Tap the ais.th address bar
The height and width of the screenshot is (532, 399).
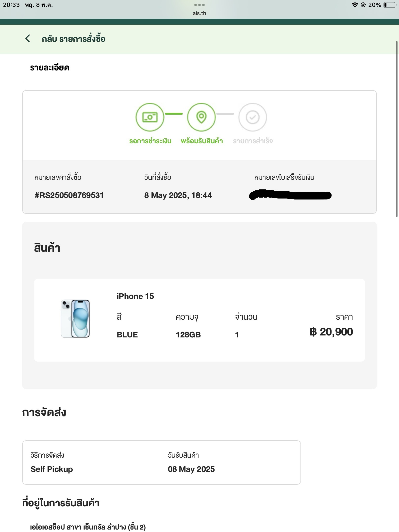point(199,13)
